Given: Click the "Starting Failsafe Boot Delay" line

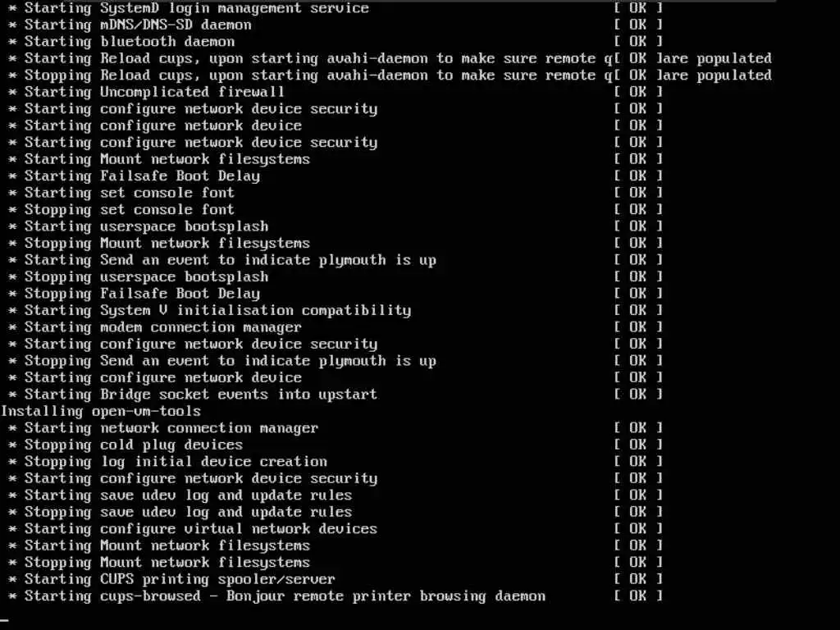Looking at the screenshot, I should [x=142, y=176].
